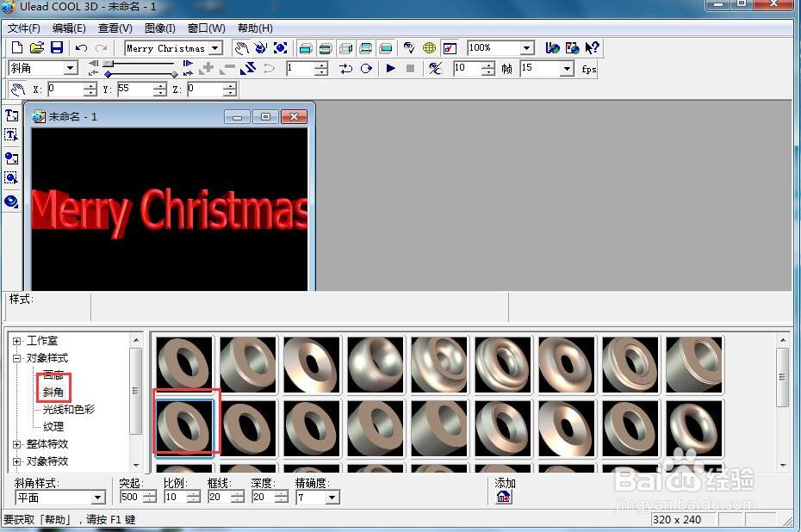Toggle the side face button
The image size is (801, 532).
pyautogui.click(x=346, y=48)
